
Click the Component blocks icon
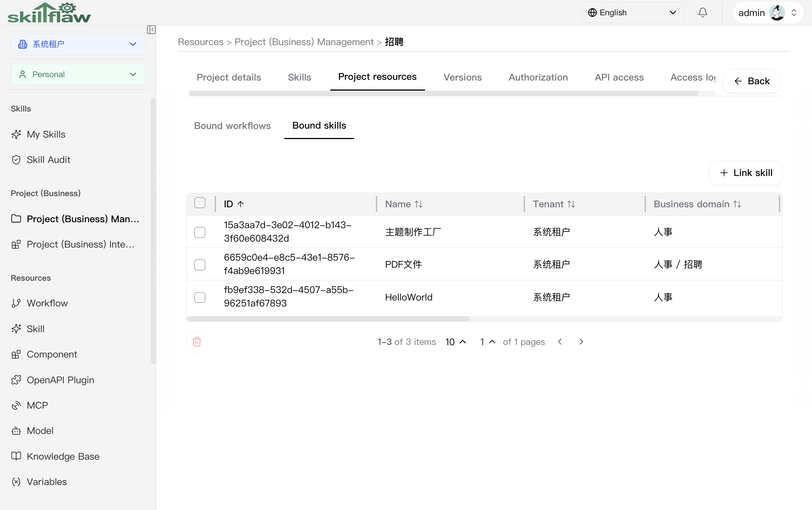16,355
